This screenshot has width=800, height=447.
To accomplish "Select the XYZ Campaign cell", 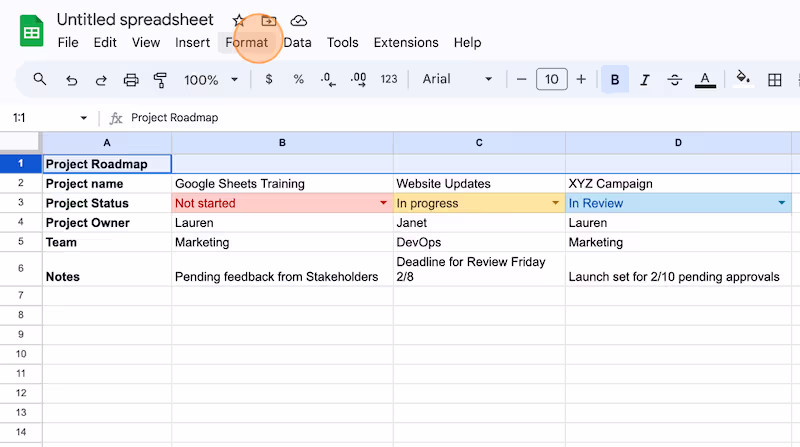I will [x=678, y=184].
